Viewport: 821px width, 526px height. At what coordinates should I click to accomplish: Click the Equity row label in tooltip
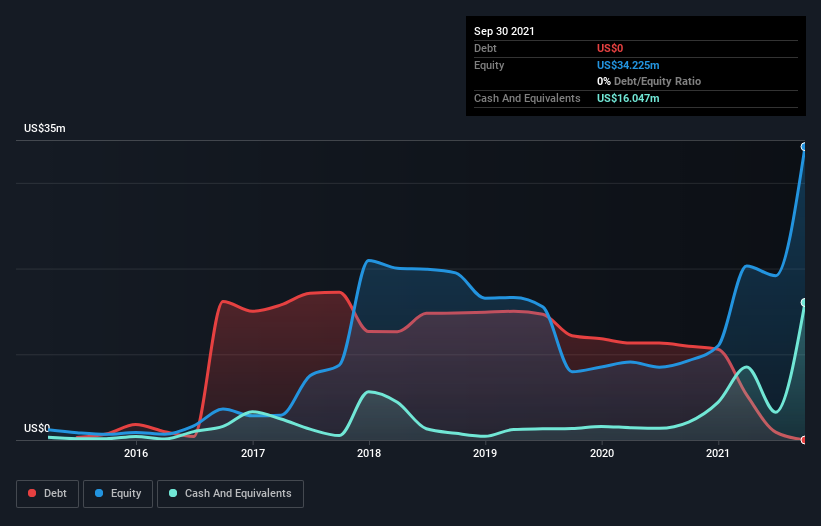[489, 65]
